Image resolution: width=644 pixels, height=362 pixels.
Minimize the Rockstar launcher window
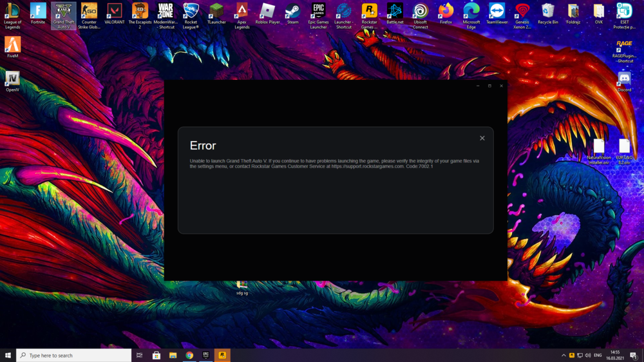[x=478, y=86]
